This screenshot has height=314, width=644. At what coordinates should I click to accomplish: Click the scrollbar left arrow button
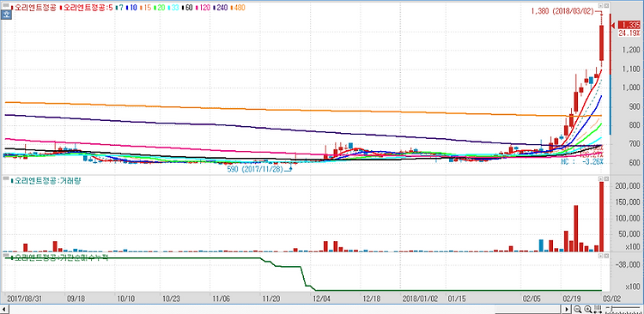(5, 309)
